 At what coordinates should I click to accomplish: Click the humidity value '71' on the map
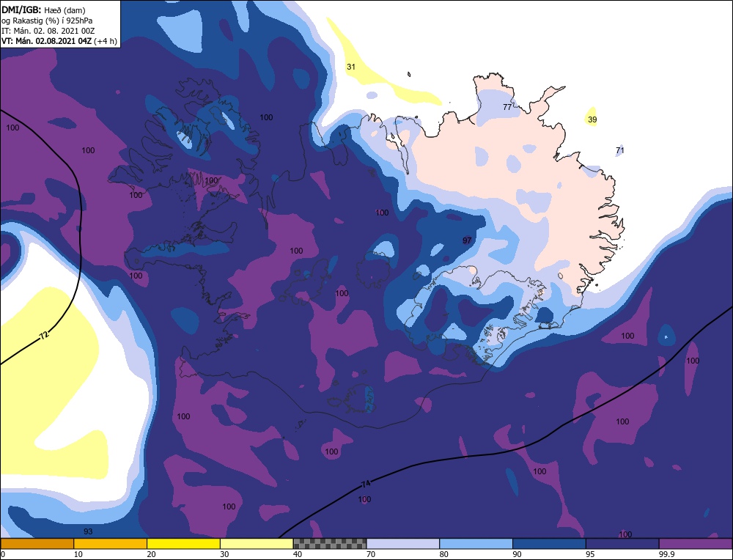(620, 150)
